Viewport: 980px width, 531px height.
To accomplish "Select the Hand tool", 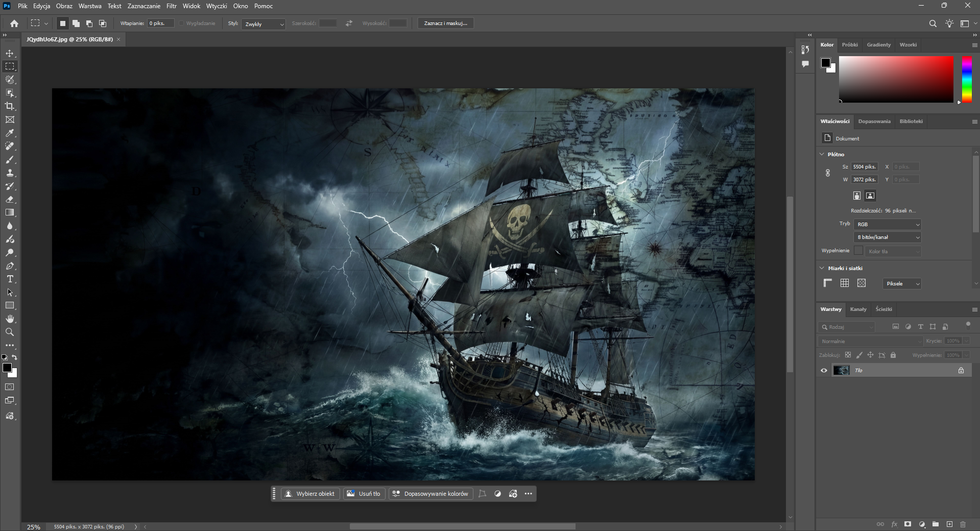I will pos(10,319).
